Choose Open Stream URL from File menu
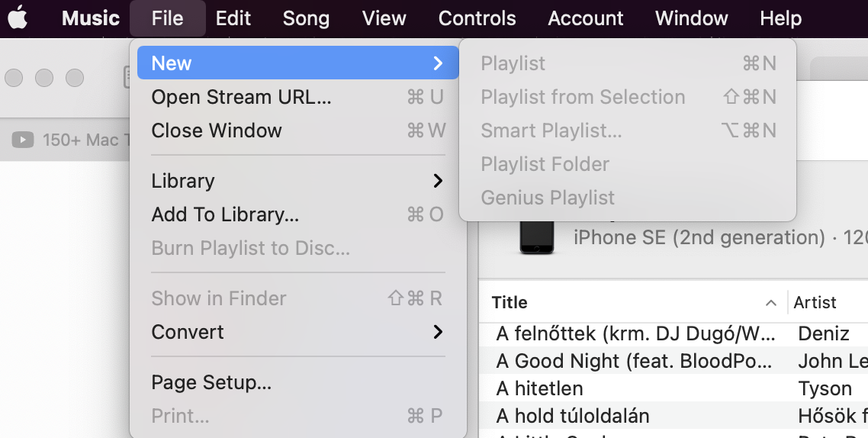 click(x=241, y=97)
